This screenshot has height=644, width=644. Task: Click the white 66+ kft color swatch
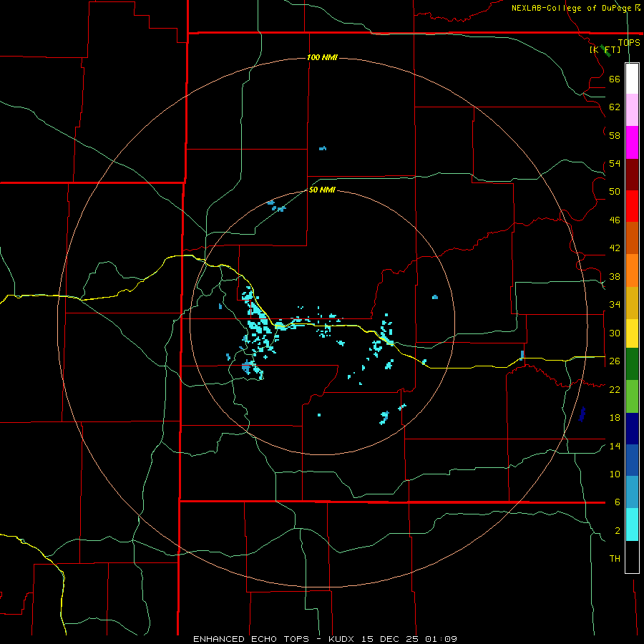click(632, 79)
